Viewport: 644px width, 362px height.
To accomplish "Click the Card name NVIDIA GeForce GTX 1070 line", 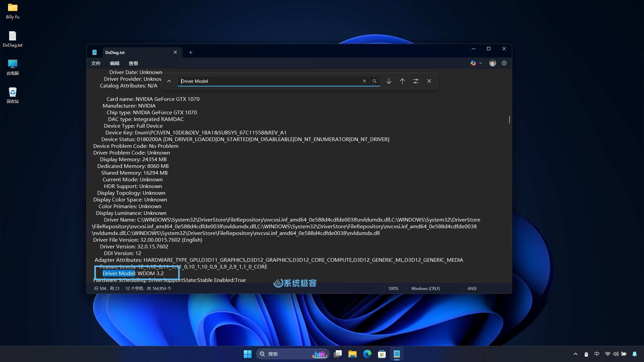I will pyautogui.click(x=153, y=99).
